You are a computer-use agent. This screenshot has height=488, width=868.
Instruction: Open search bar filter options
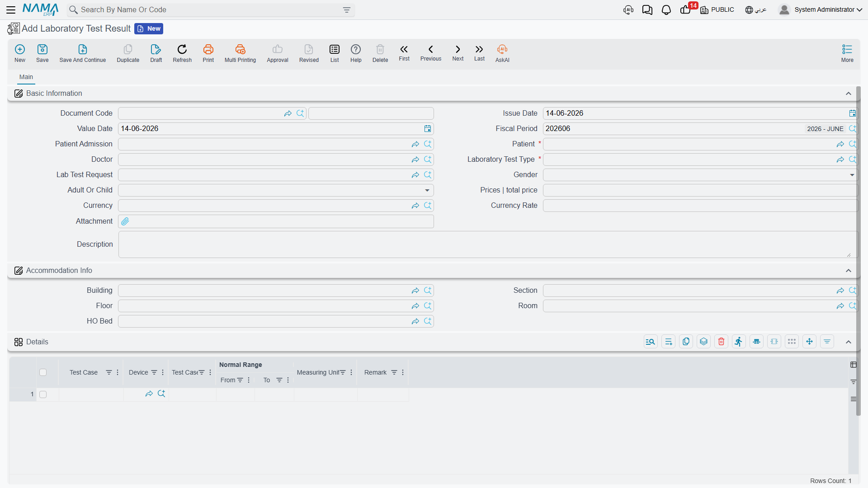347,10
